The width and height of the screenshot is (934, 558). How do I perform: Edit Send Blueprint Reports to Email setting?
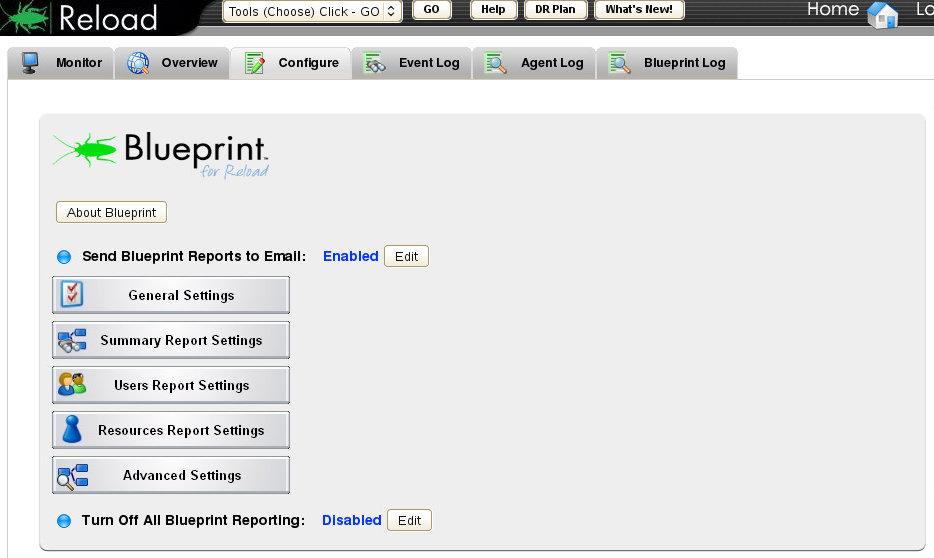coord(406,257)
